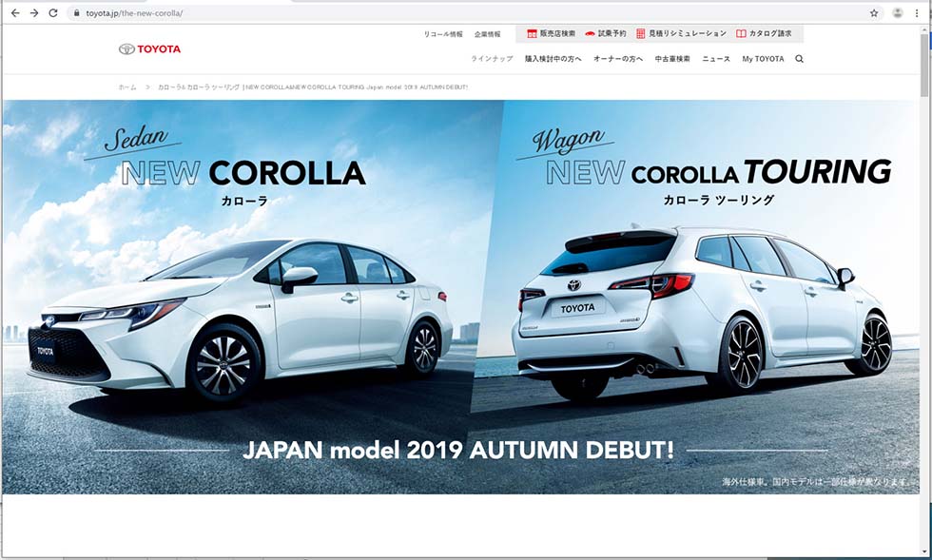Click the white sedan car image
The width and height of the screenshot is (932, 560).
[x=240, y=320]
